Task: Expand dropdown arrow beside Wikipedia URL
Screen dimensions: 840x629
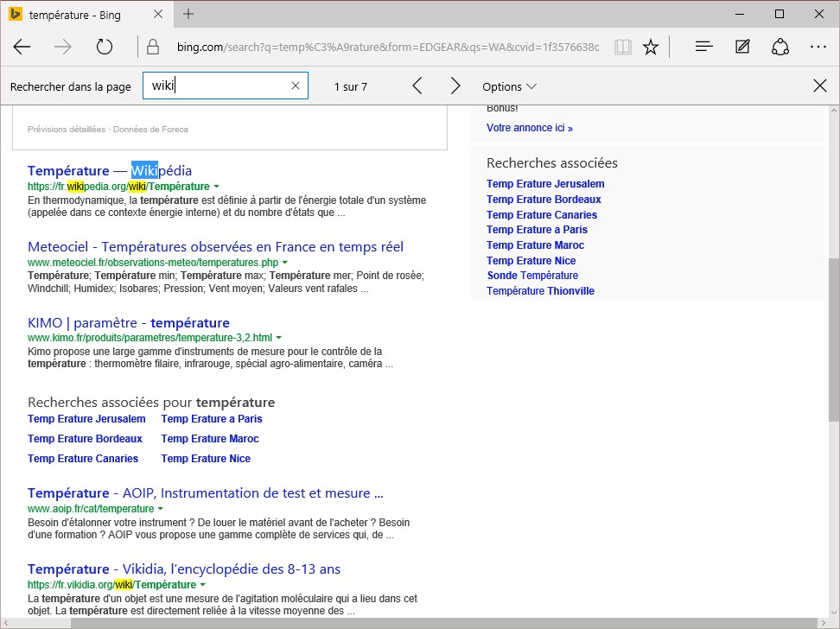Action: click(x=216, y=187)
